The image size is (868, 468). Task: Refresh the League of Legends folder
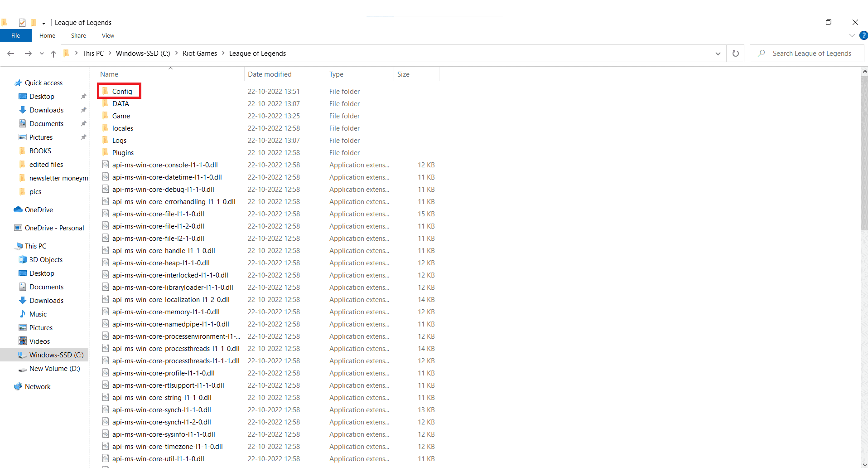tap(736, 54)
